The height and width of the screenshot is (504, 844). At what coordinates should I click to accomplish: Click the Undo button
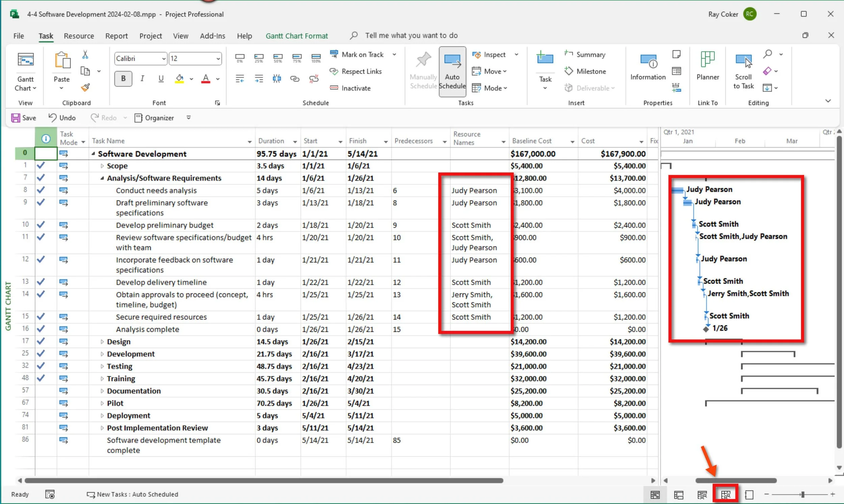[62, 118]
